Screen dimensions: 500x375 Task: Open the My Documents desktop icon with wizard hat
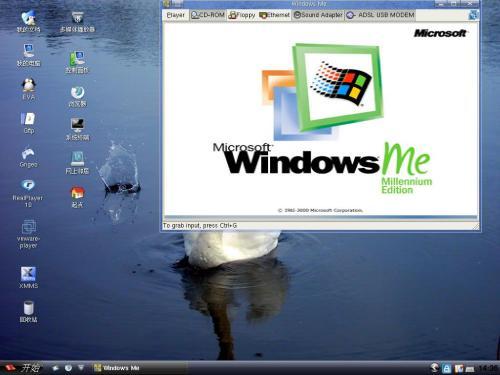[29, 21]
